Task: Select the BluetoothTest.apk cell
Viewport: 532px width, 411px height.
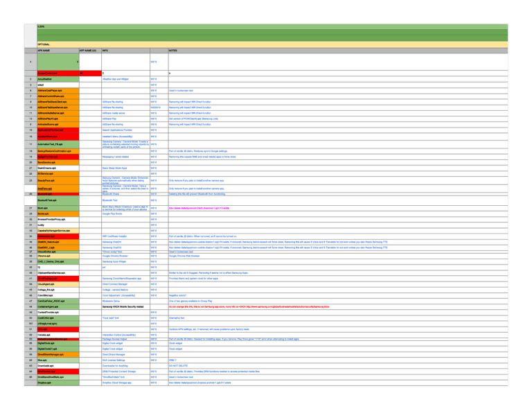Action: point(58,200)
